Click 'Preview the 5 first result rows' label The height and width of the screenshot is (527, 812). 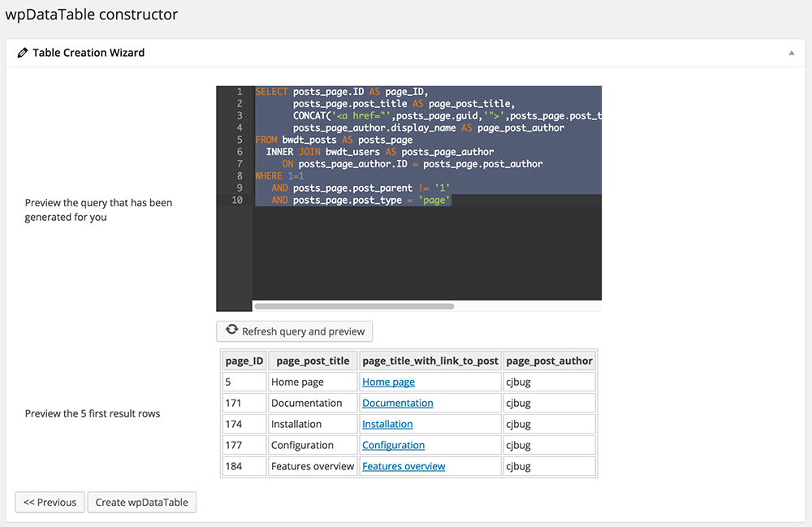pyautogui.click(x=93, y=413)
